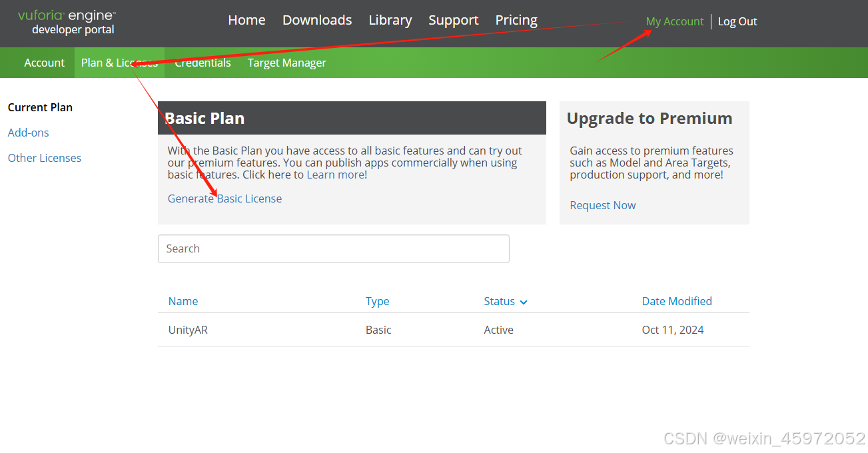Open My Account
The height and width of the screenshot is (453, 868).
pyautogui.click(x=675, y=21)
